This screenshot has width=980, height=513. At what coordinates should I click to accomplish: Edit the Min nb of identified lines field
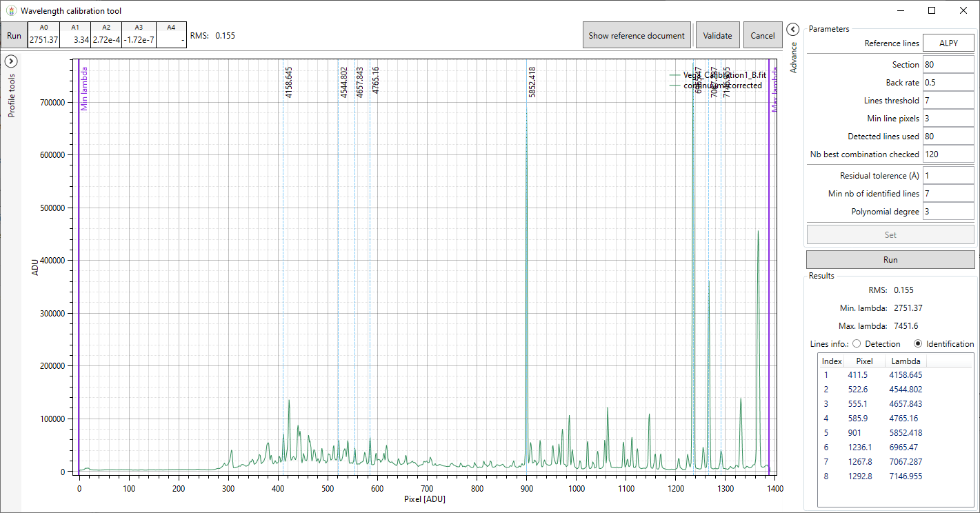pyautogui.click(x=948, y=194)
